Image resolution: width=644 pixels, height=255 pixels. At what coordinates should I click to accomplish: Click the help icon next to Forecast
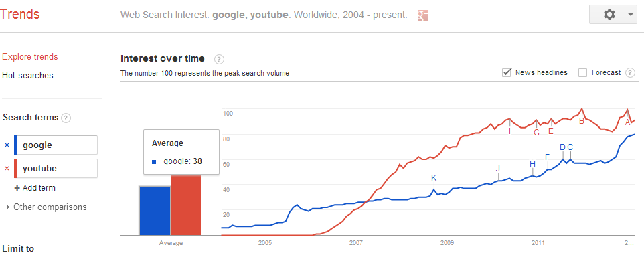tap(630, 73)
